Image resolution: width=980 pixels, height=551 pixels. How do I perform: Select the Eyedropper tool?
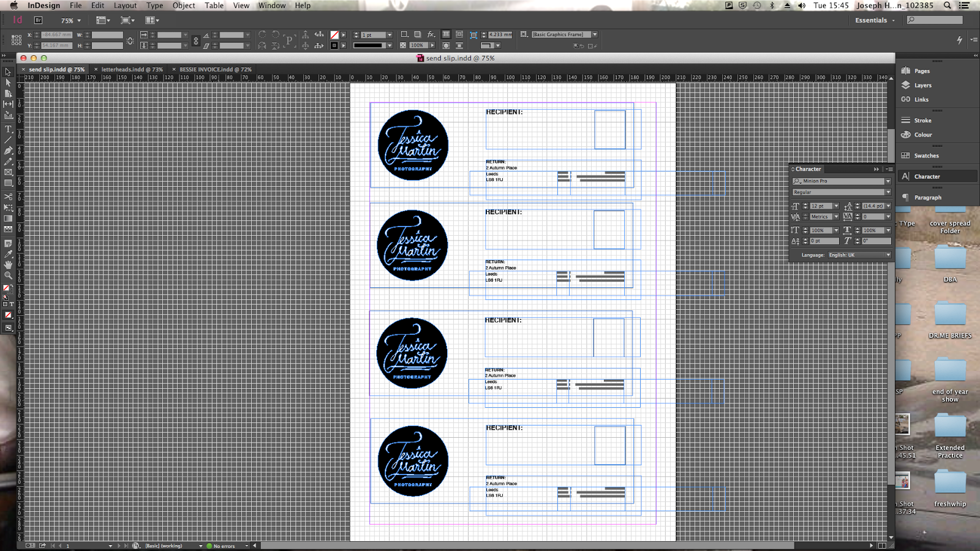(8, 254)
